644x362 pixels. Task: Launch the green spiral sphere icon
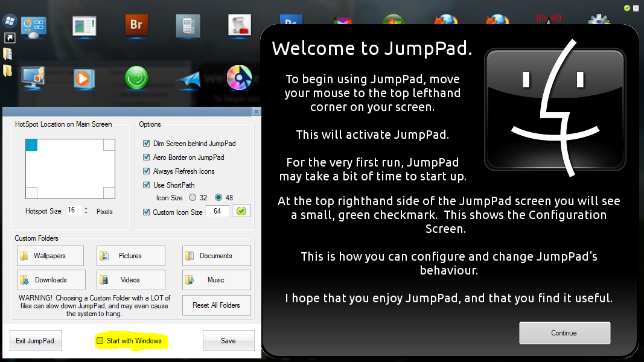point(136,78)
